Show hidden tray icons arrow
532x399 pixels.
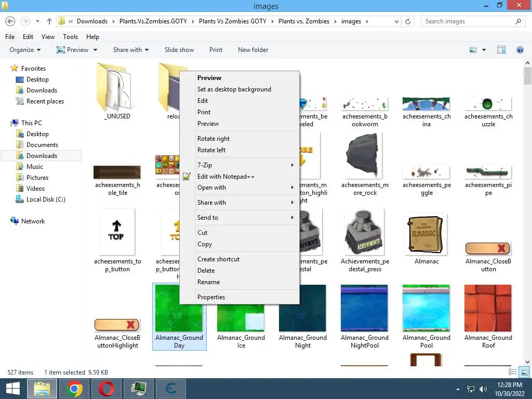[458, 389]
